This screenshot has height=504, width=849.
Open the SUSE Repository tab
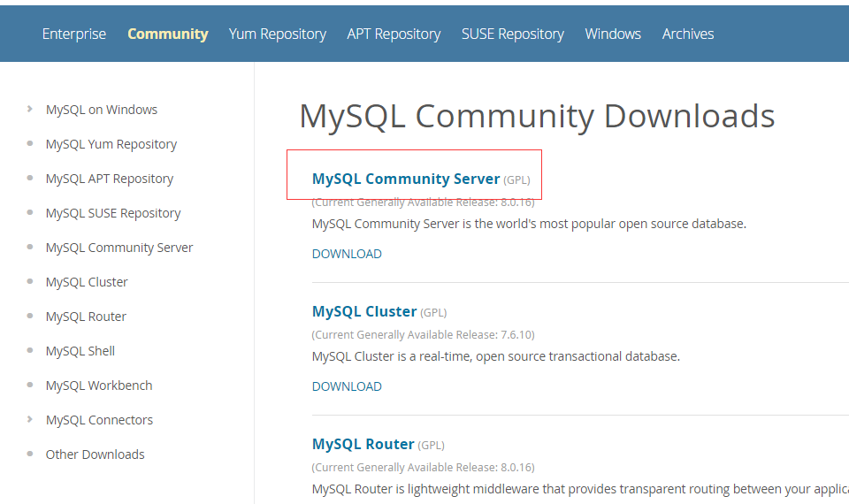coord(513,34)
